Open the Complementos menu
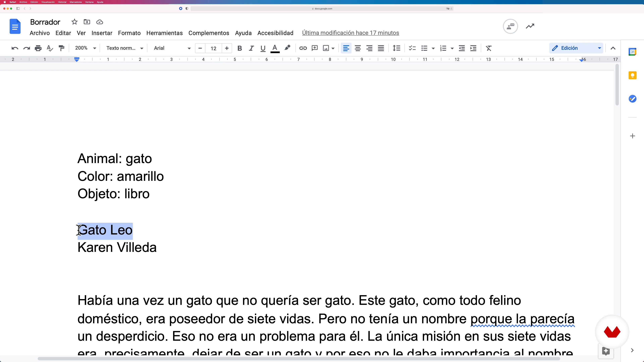 209,33
